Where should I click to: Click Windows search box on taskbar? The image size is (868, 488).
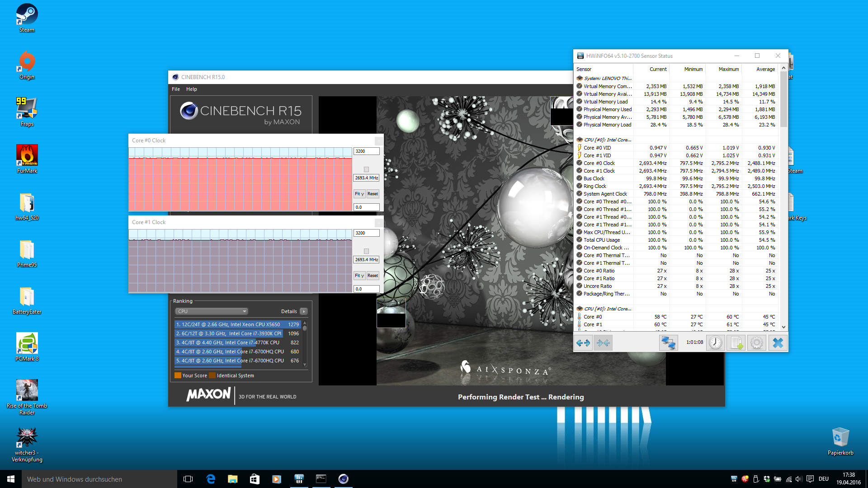pyautogui.click(x=99, y=479)
